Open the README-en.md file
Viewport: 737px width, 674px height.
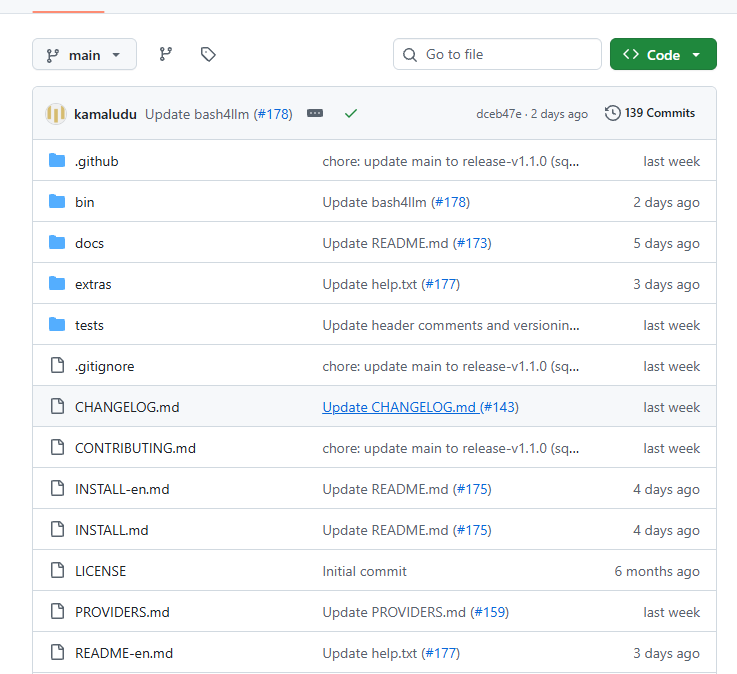tap(124, 653)
